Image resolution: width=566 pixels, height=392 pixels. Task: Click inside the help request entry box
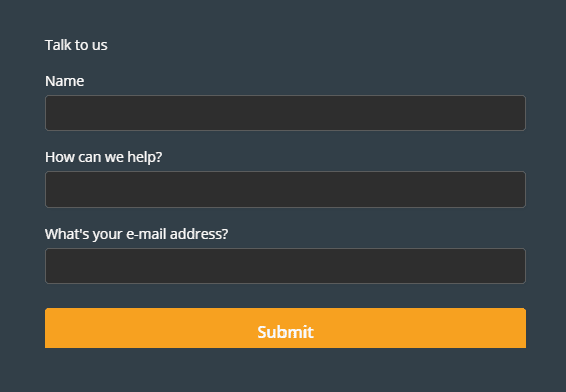pyautogui.click(x=285, y=190)
